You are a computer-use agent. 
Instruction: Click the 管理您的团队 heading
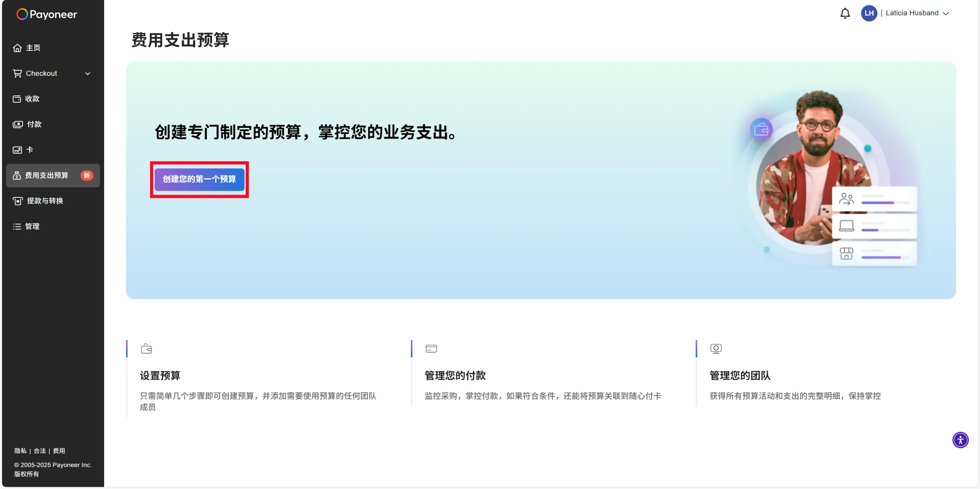tap(740, 375)
